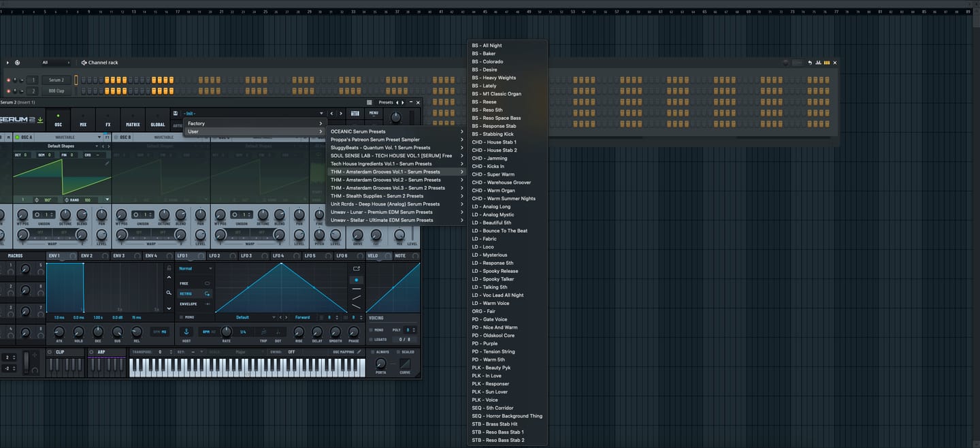Select the LFO dot point mode
The height and width of the screenshot is (448, 980).
pyautogui.click(x=356, y=280)
